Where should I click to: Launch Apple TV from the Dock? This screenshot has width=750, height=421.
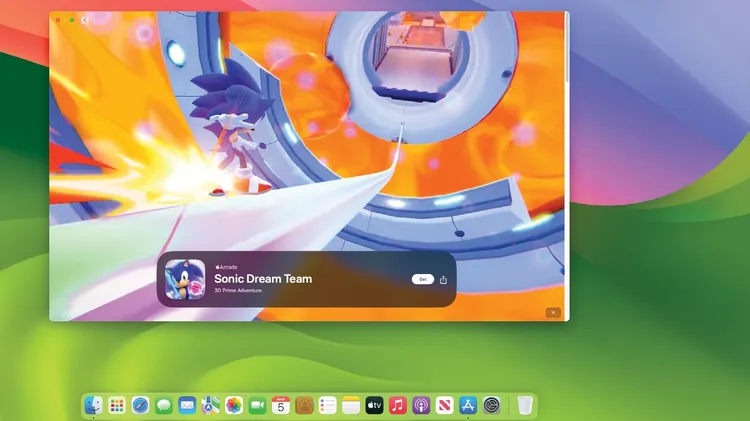pos(375,406)
